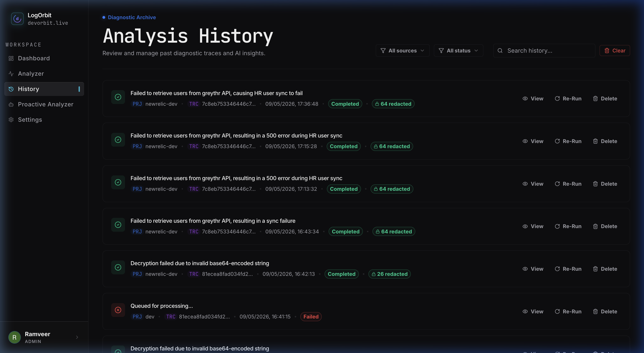This screenshot has width=644, height=353.
Task: Open the Analyzer page
Action: [x=44, y=74]
